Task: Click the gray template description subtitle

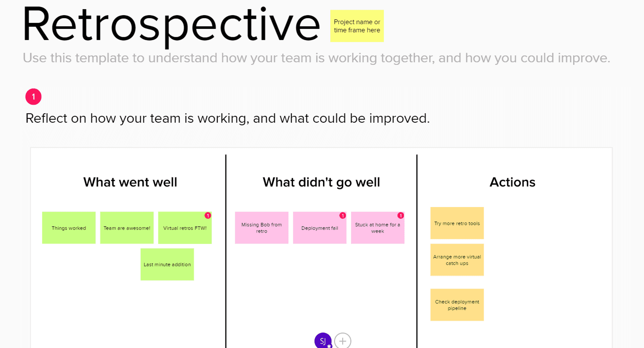Action: point(316,58)
